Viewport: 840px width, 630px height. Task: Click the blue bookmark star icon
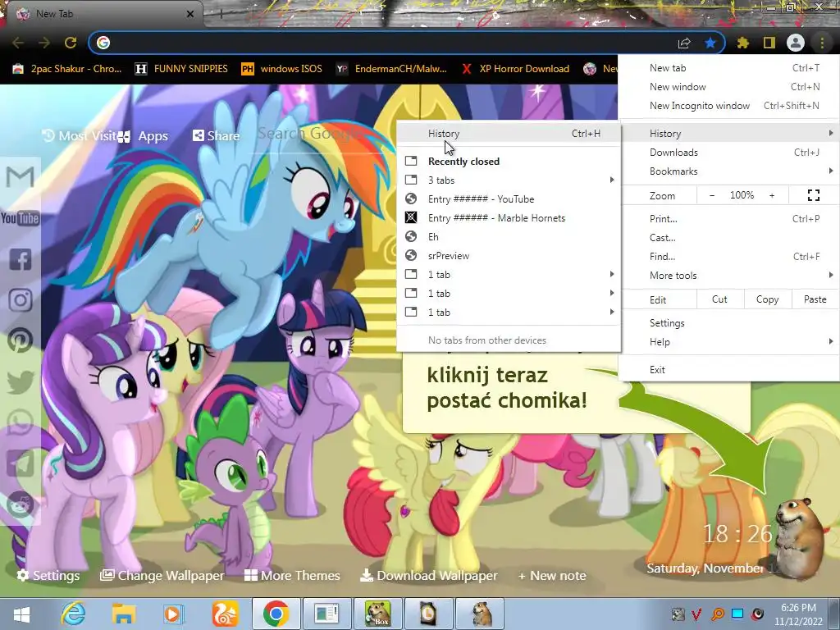tap(710, 43)
